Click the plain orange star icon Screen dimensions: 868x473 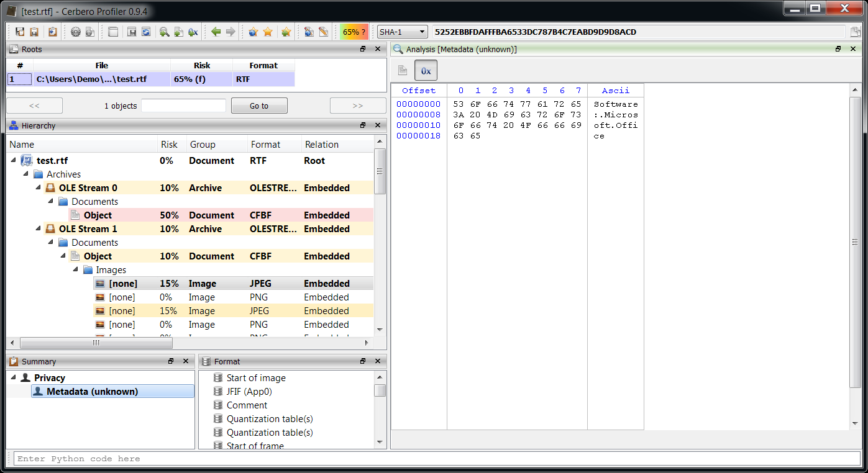268,32
